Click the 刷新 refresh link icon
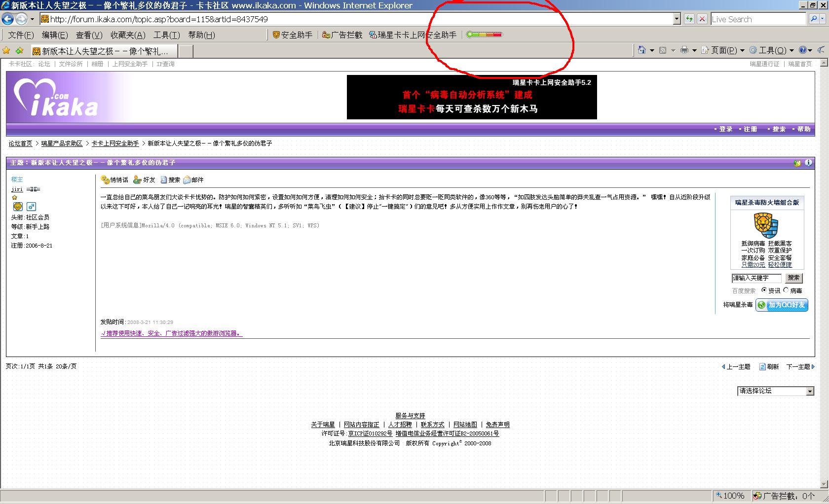Viewport: 829px width, 504px height. (x=762, y=366)
